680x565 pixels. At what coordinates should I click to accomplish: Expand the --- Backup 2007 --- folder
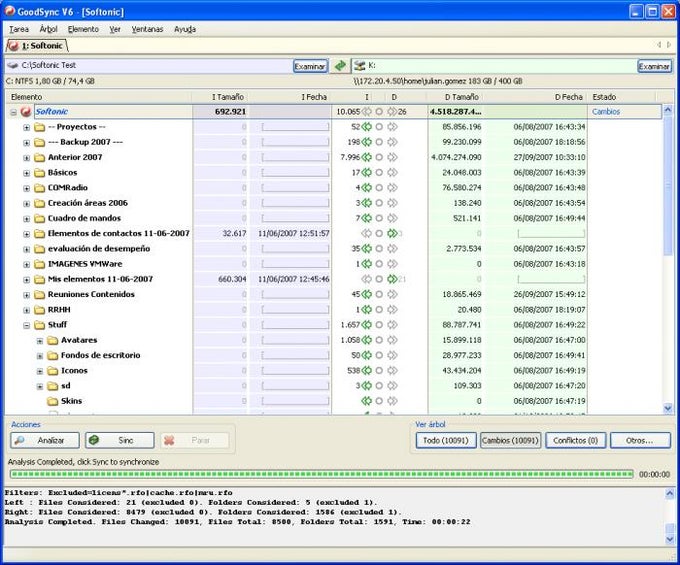26,143
